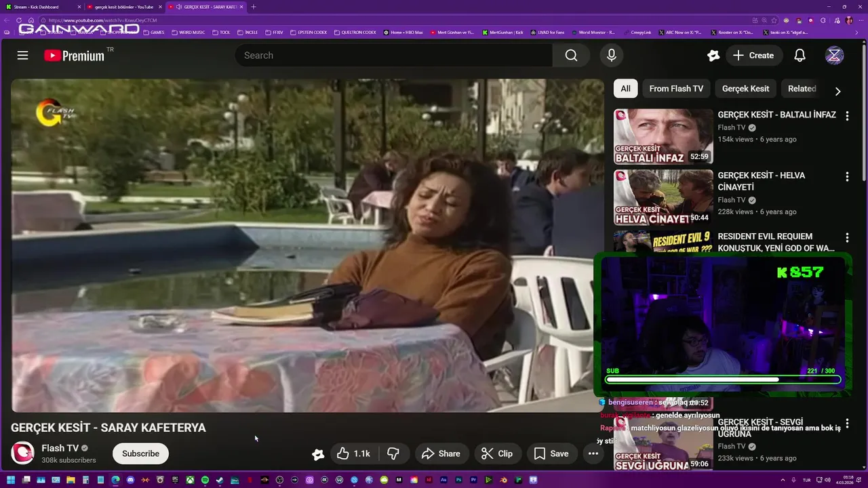Open Discord from the taskbar

click(130, 480)
